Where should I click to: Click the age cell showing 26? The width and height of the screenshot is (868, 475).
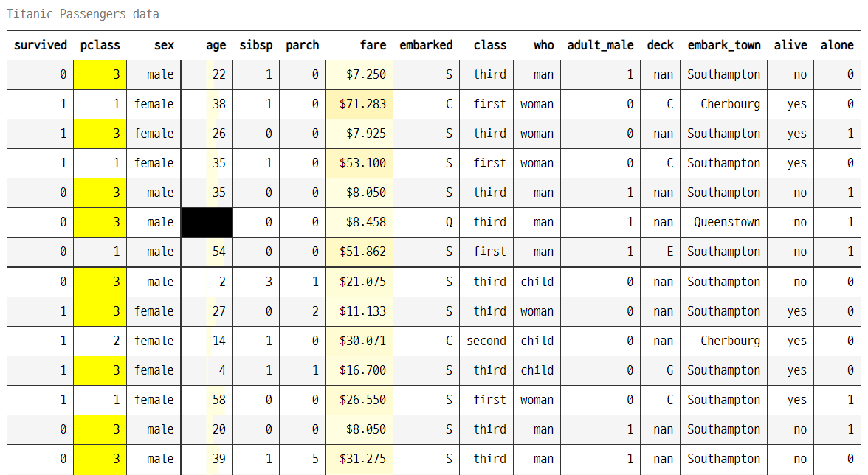207,134
